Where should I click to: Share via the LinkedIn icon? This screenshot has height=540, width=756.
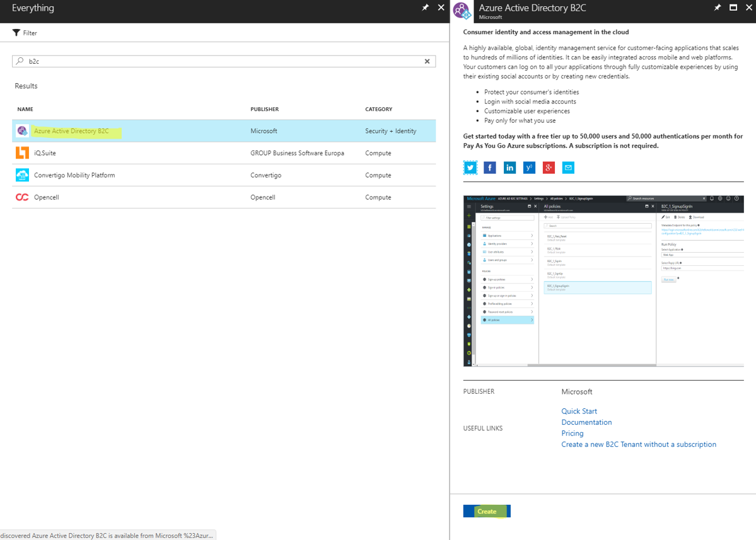coord(509,168)
